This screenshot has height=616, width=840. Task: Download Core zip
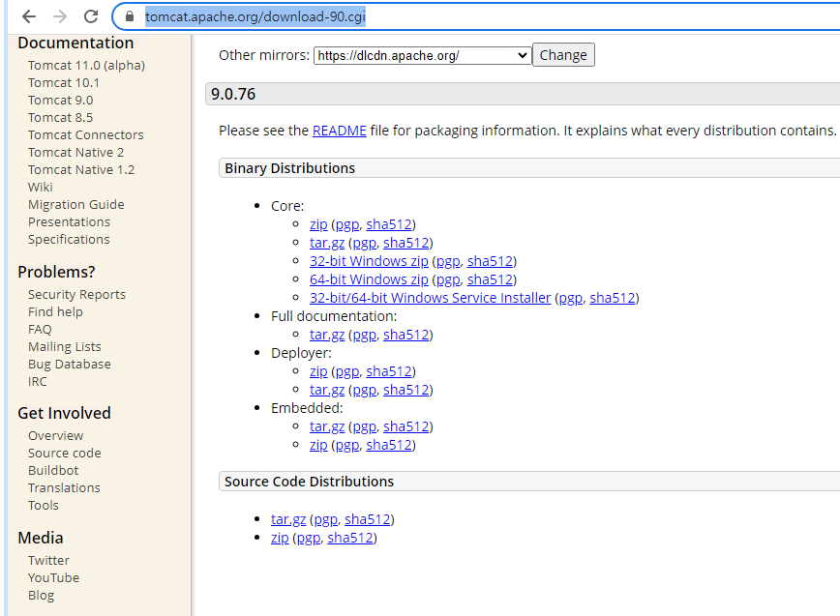(x=318, y=224)
